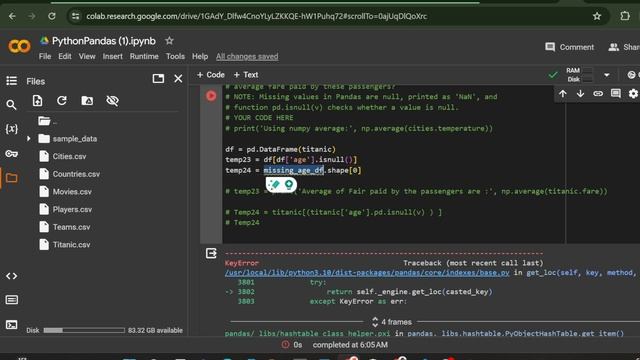Reload the browser page

(51, 16)
